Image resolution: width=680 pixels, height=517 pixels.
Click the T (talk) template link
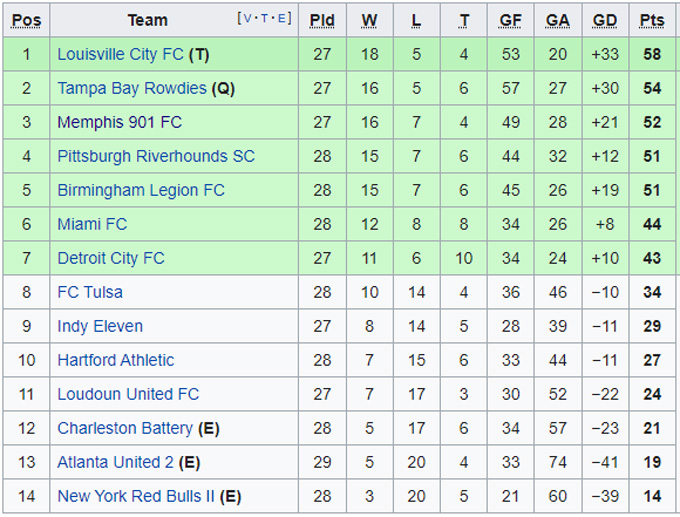point(265,19)
